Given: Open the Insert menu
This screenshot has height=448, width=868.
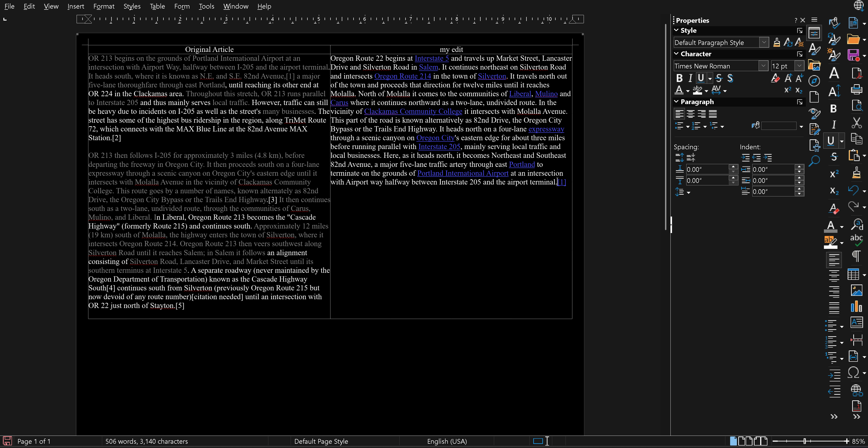Looking at the screenshot, I should 75,6.
